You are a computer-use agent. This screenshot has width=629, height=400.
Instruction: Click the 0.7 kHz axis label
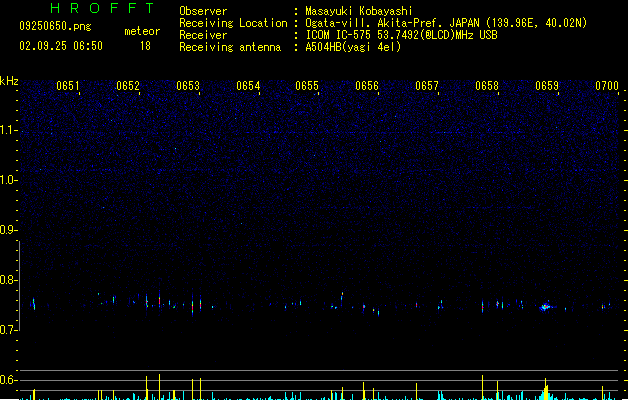[x=9, y=330]
